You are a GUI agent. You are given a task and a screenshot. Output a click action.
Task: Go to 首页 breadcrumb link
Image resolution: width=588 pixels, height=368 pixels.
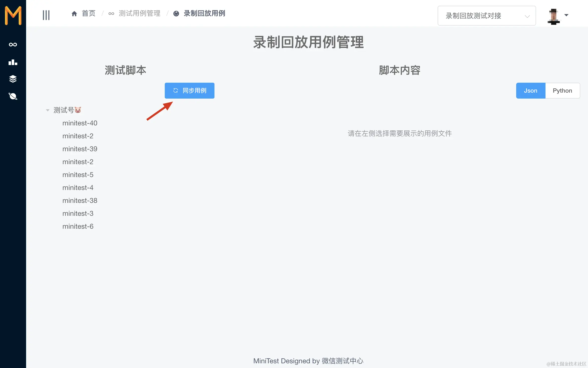(88, 13)
